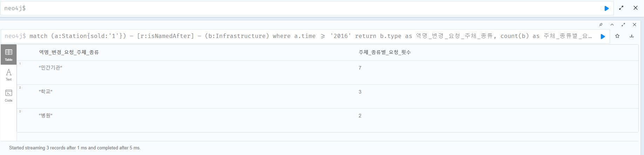
Task: Clear the top editor with the X icon
Action: 635,8
